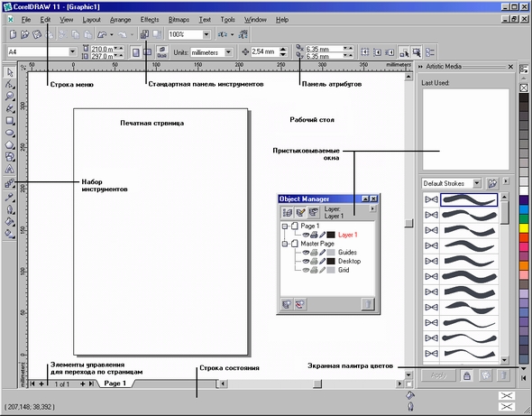The image size is (532, 416).
Task: Click the lock button beside Apply
Action: click(467, 375)
